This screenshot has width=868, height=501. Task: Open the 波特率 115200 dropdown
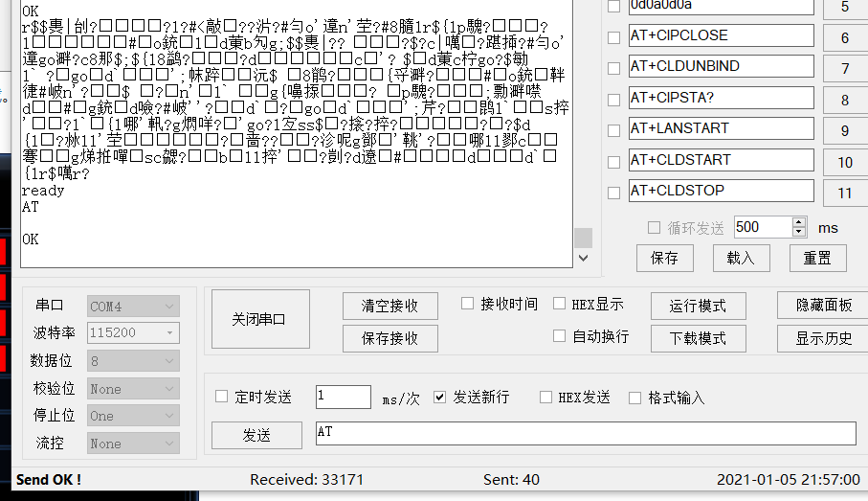133,333
